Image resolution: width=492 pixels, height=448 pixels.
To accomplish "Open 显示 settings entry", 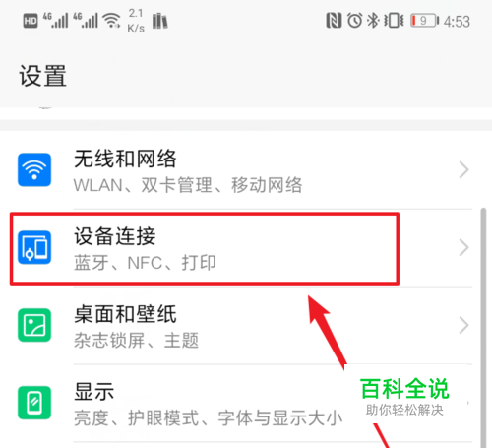I will (x=246, y=403).
